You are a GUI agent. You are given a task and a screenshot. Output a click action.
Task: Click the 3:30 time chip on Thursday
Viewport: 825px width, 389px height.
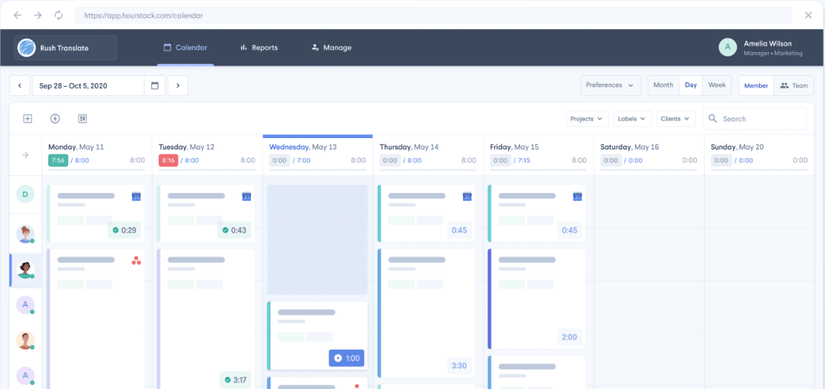click(x=459, y=366)
